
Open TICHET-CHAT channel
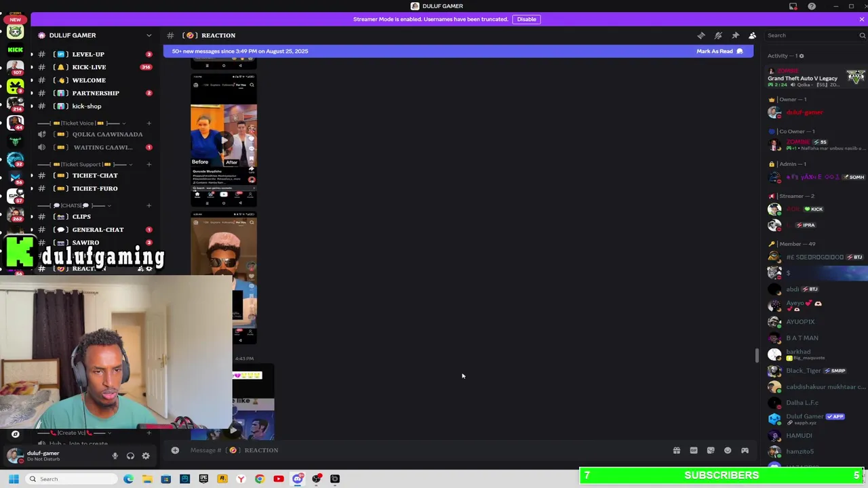coord(95,176)
